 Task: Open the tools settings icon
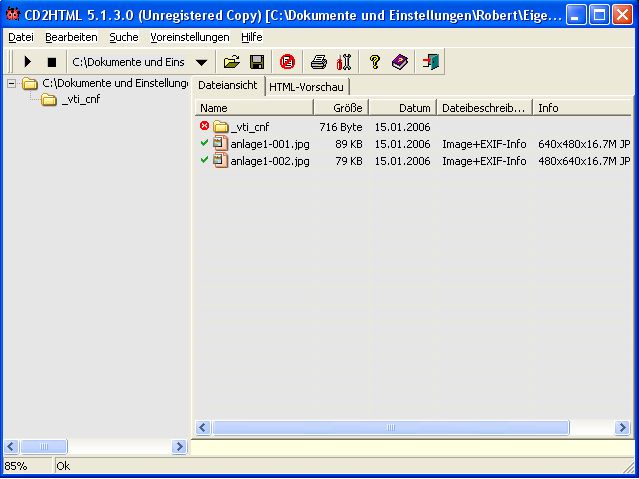344,62
